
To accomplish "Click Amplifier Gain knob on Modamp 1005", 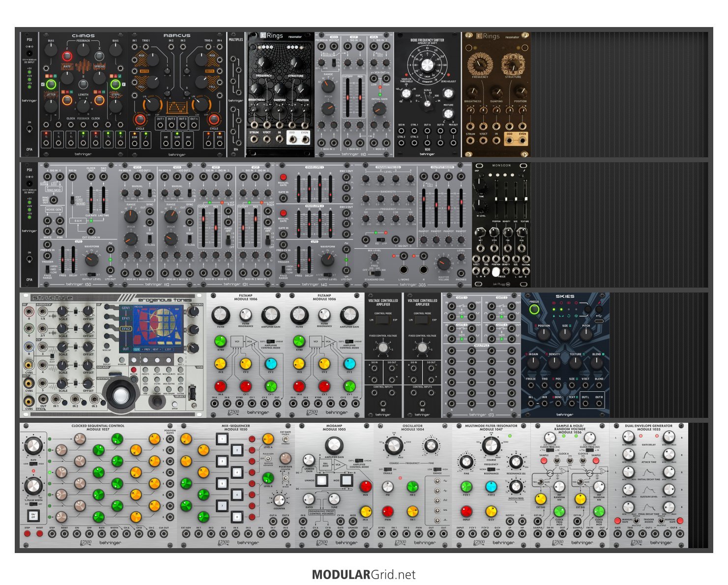I will [x=334, y=446].
